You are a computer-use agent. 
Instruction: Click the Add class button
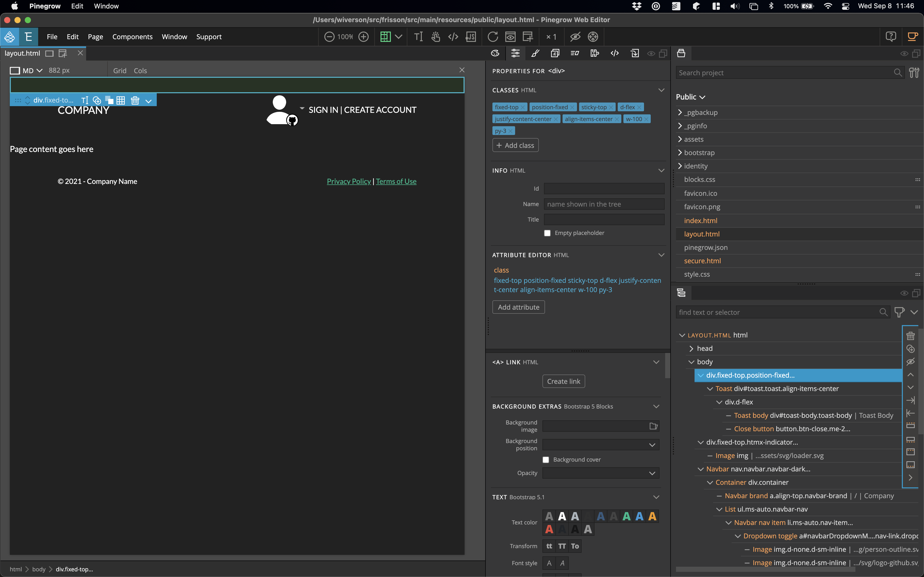(515, 145)
